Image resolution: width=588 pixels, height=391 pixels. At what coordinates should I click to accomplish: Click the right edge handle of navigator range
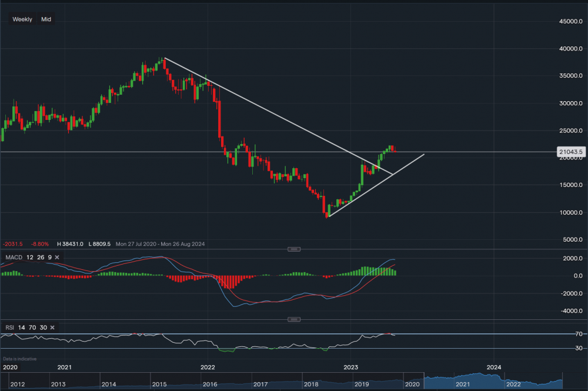[x=563, y=381]
